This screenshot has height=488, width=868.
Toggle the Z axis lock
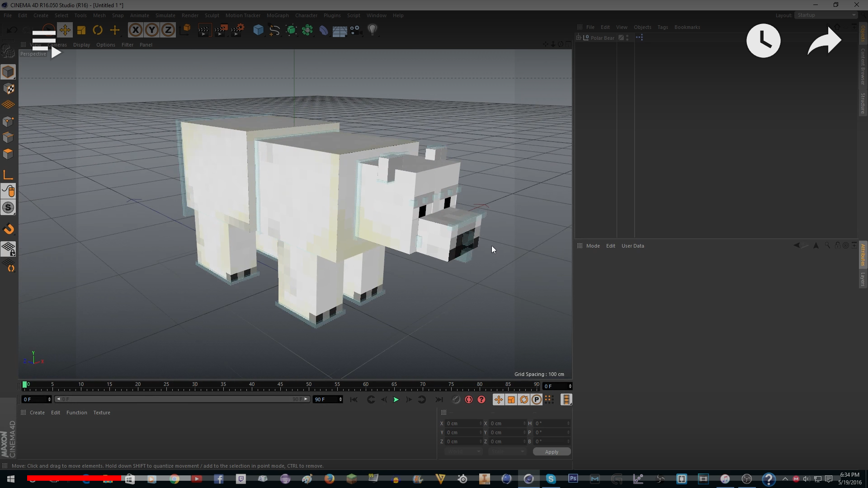[168, 30]
